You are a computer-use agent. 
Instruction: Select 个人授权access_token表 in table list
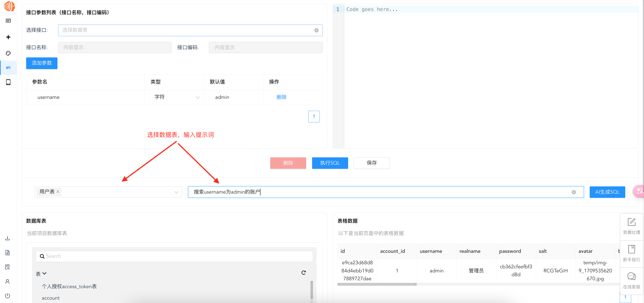click(69, 287)
